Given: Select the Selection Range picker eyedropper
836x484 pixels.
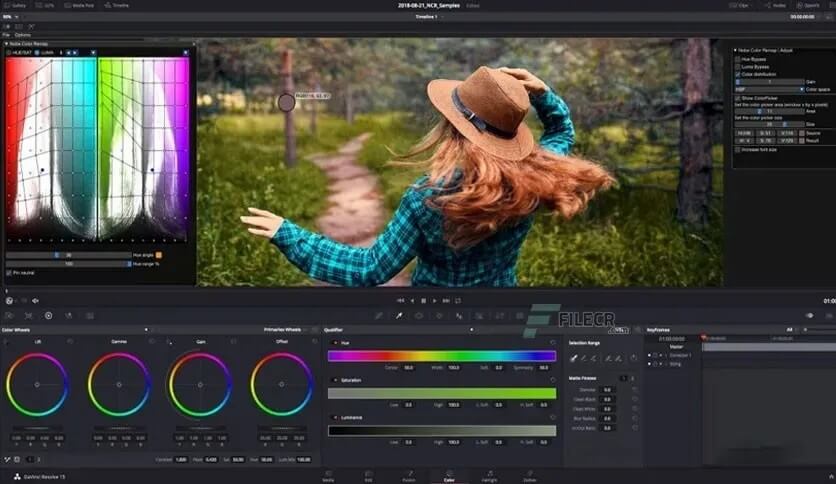Looking at the screenshot, I should [574, 359].
